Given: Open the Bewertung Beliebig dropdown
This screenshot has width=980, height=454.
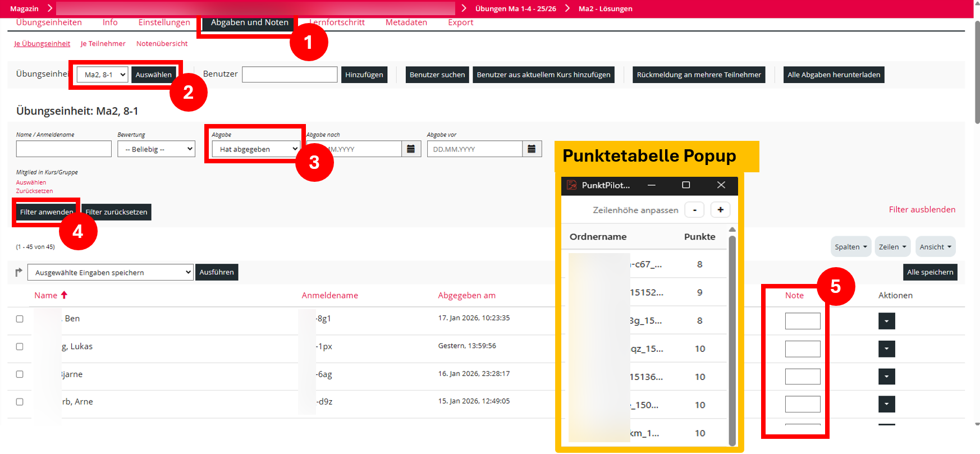Looking at the screenshot, I should [x=156, y=149].
